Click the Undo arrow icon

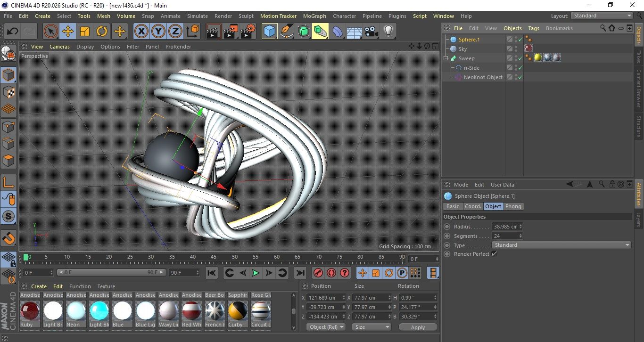point(13,32)
